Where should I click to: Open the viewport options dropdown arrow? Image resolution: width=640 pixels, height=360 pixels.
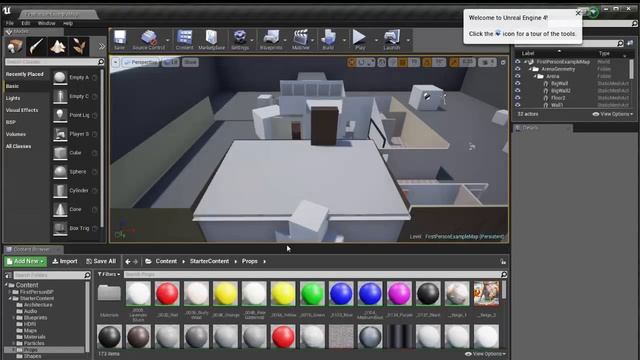click(x=116, y=62)
